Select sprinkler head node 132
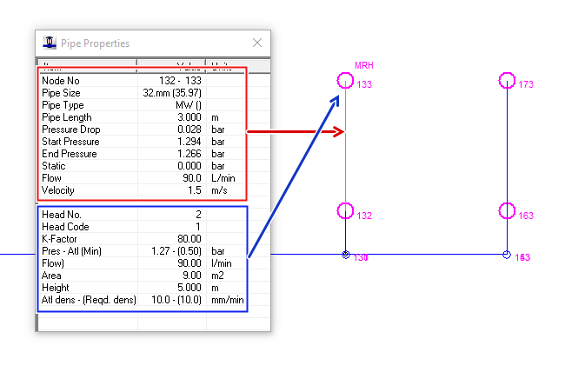565x392 pixels. (345, 210)
